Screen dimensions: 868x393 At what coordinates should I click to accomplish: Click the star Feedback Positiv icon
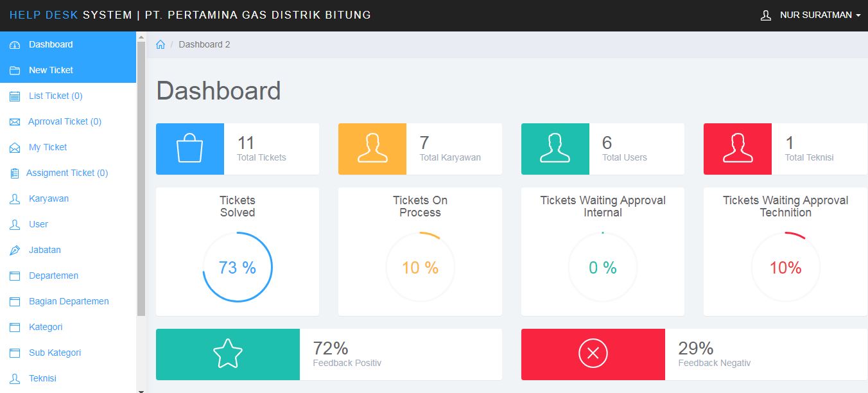[x=228, y=354]
